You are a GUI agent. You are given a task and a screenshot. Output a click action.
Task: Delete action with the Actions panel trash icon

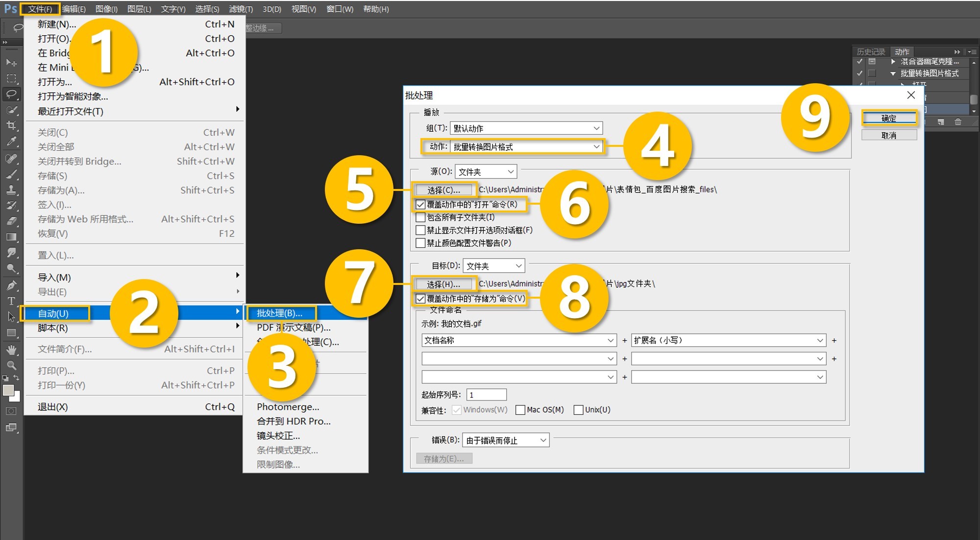[958, 122]
